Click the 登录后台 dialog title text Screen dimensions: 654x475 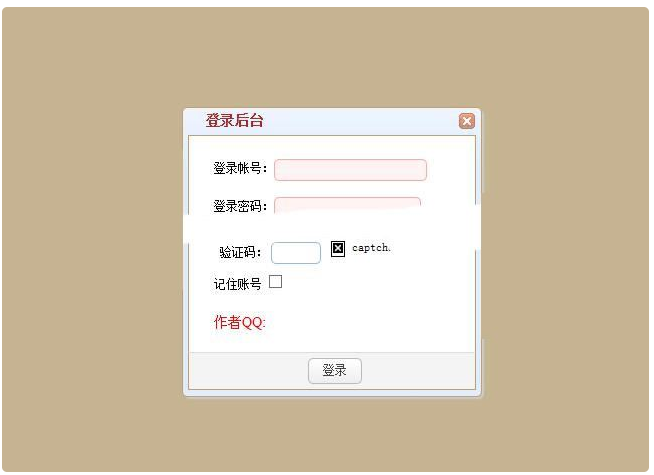(234, 121)
